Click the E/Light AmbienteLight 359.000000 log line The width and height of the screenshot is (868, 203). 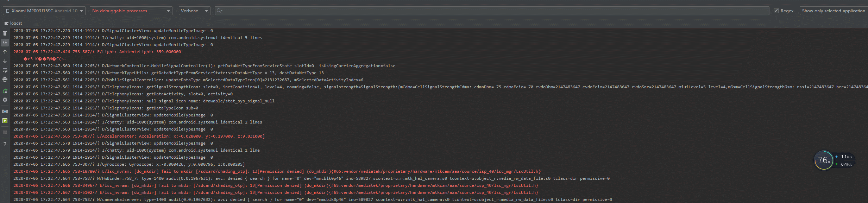pyautogui.click(x=97, y=52)
